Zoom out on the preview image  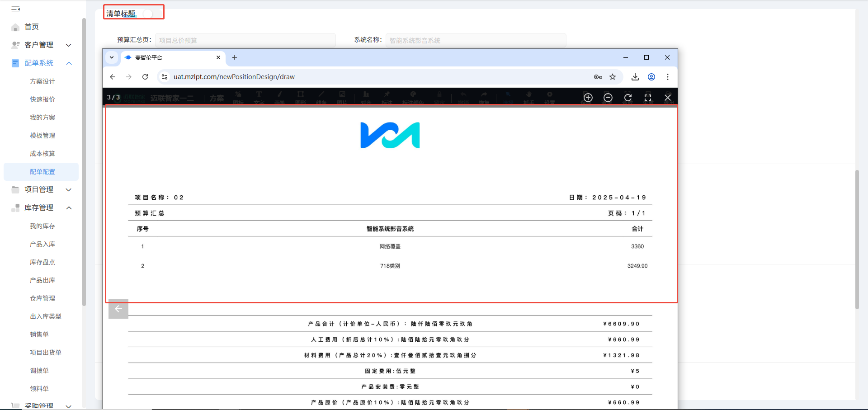point(608,98)
